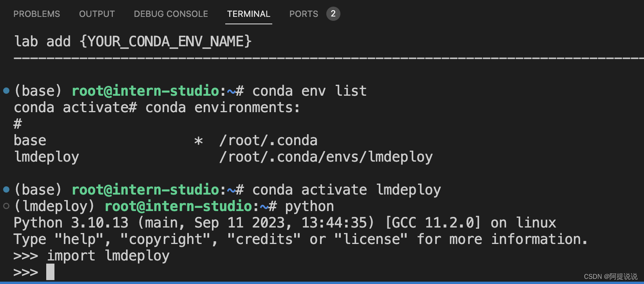The height and width of the screenshot is (284, 644).
Task: Click the 'conda activate lmdeploy' command
Action: point(347,190)
